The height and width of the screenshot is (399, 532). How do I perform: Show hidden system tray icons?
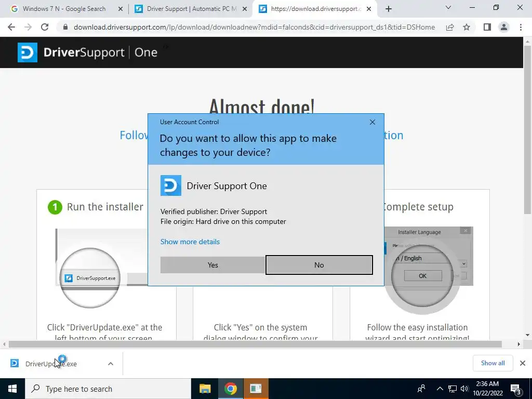pyautogui.click(x=440, y=389)
